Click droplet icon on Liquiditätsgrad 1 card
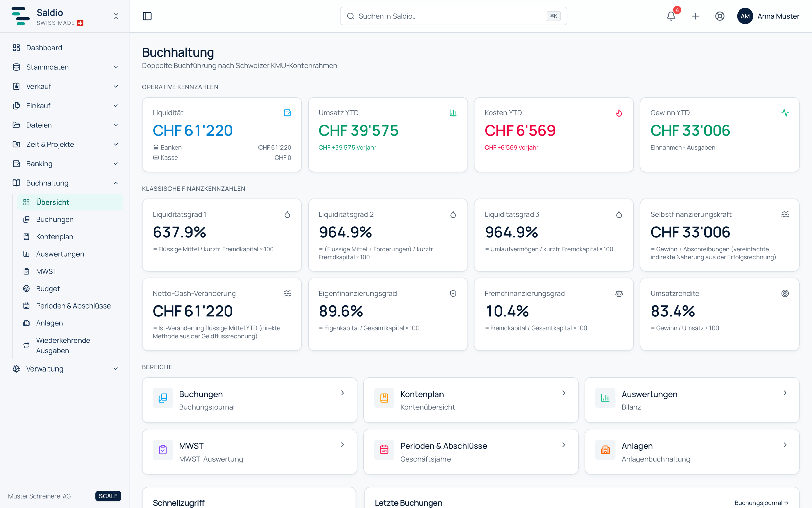This screenshot has height=508, width=812. click(287, 214)
